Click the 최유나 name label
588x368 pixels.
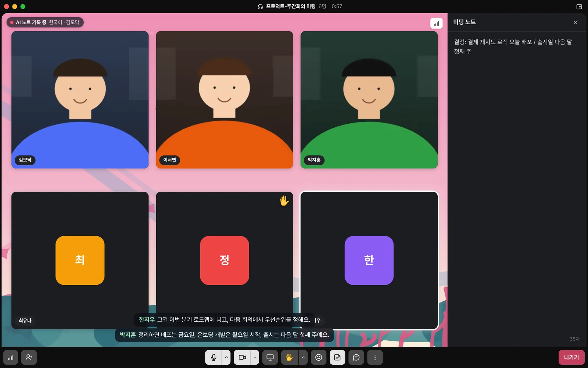pyautogui.click(x=25, y=321)
